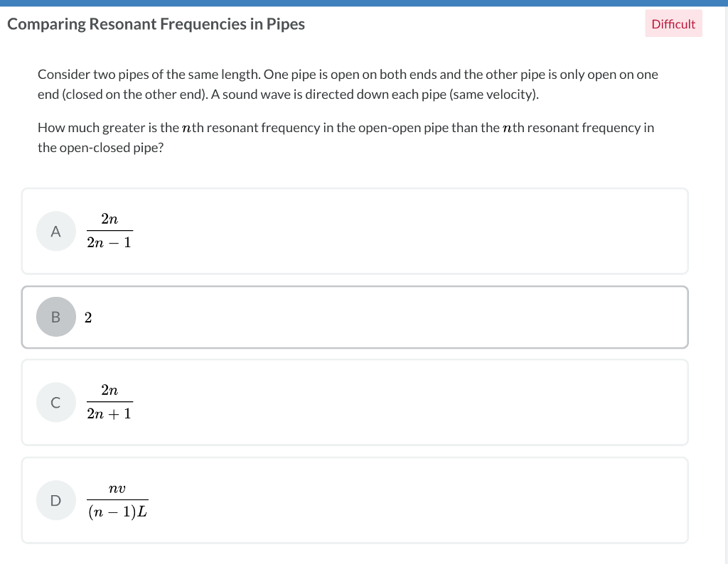Click the circular D letter badge
This screenshot has height=564, width=728.
(55, 500)
